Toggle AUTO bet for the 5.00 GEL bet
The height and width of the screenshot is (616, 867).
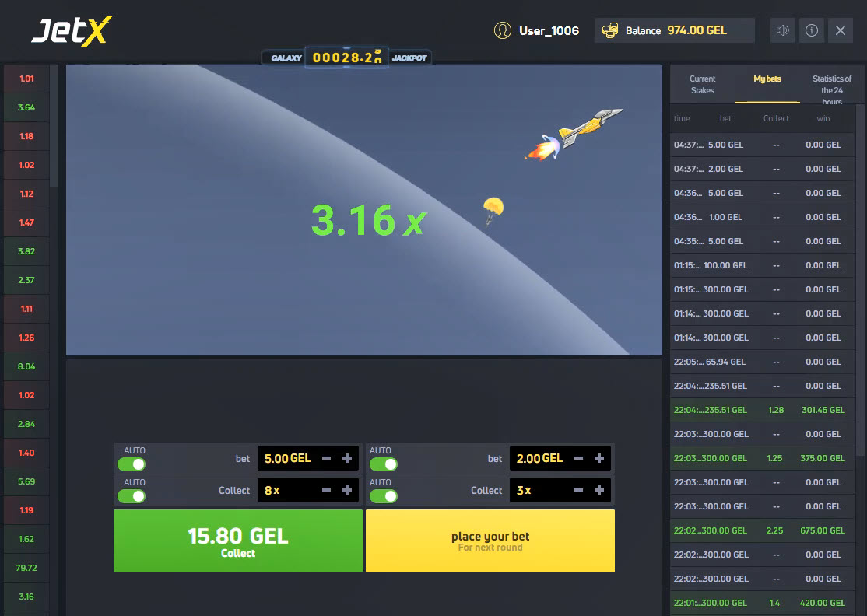coord(132,464)
